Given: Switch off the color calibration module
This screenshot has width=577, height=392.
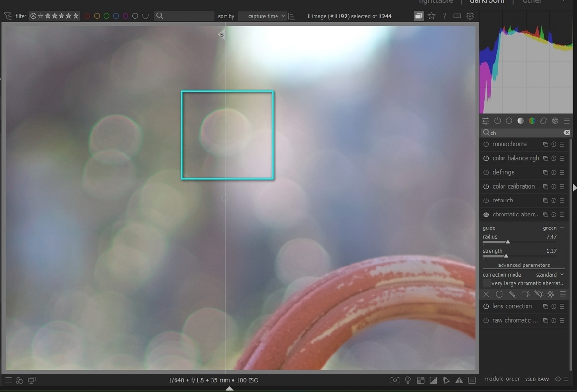Looking at the screenshot, I should coord(486,186).
